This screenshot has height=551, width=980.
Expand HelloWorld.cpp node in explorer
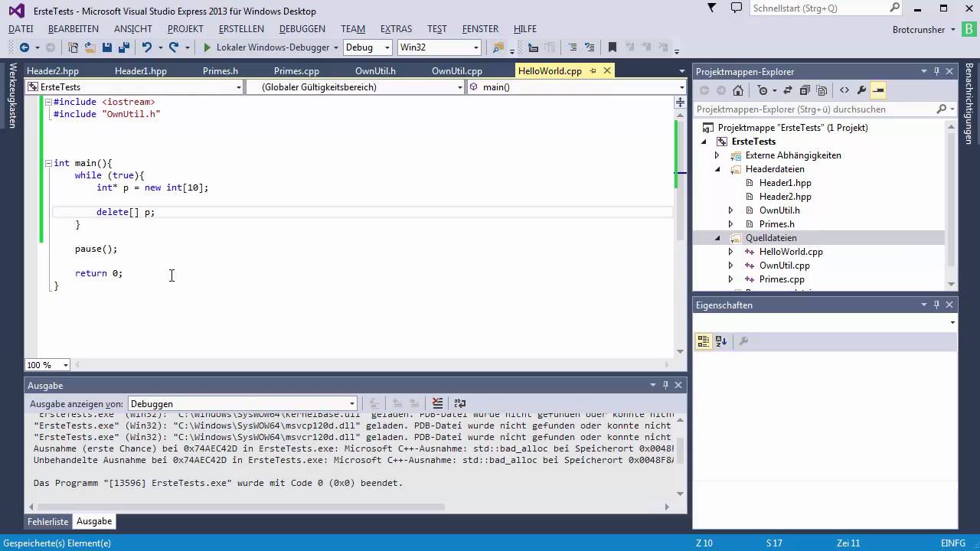click(730, 252)
